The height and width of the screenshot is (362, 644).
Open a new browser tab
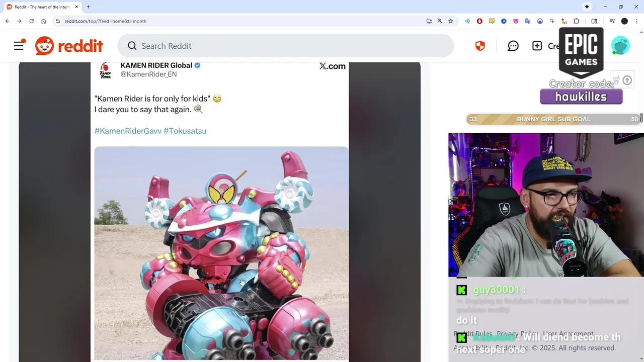pyautogui.click(x=89, y=7)
